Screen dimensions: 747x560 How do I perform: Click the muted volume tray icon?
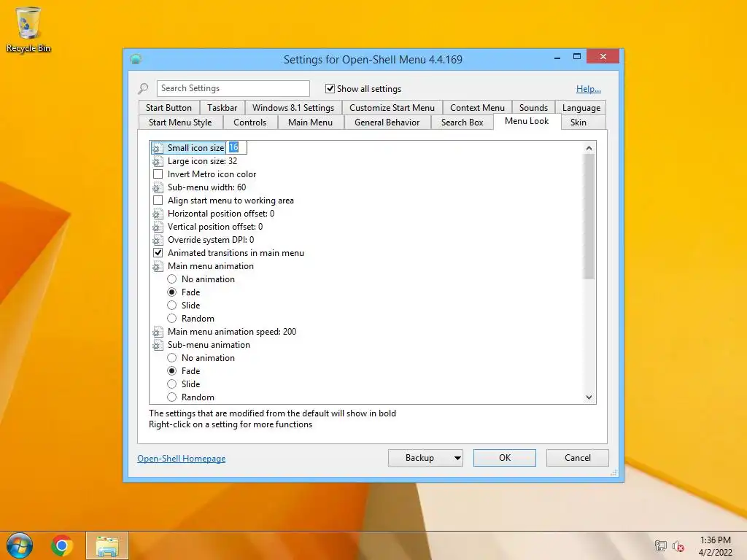[x=678, y=546]
